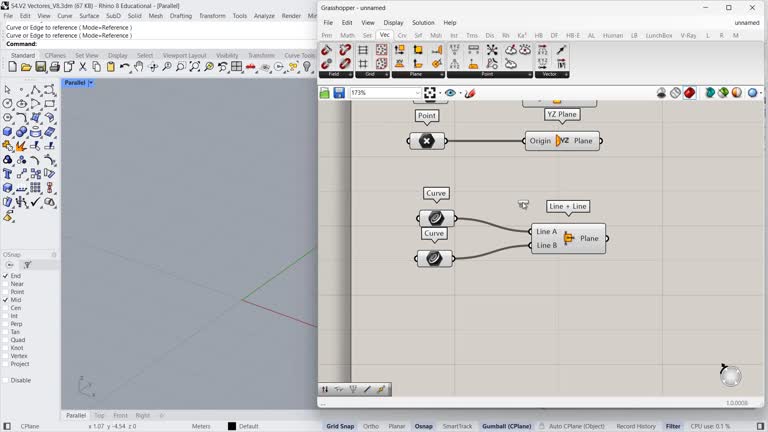
Task: Click the Line + Line Plane component
Action: (568, 238)
